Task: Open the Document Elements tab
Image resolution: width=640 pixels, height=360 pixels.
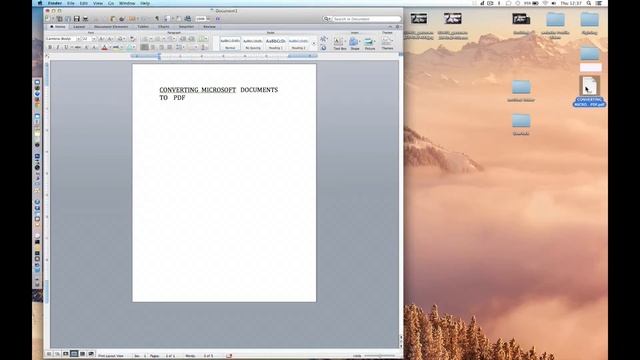Action: 111,27
